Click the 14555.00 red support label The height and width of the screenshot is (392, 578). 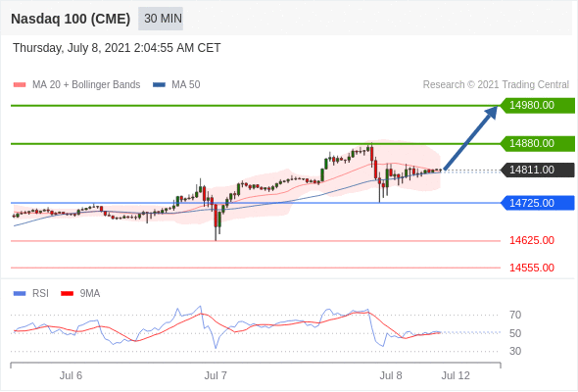(x=532, y=268)
